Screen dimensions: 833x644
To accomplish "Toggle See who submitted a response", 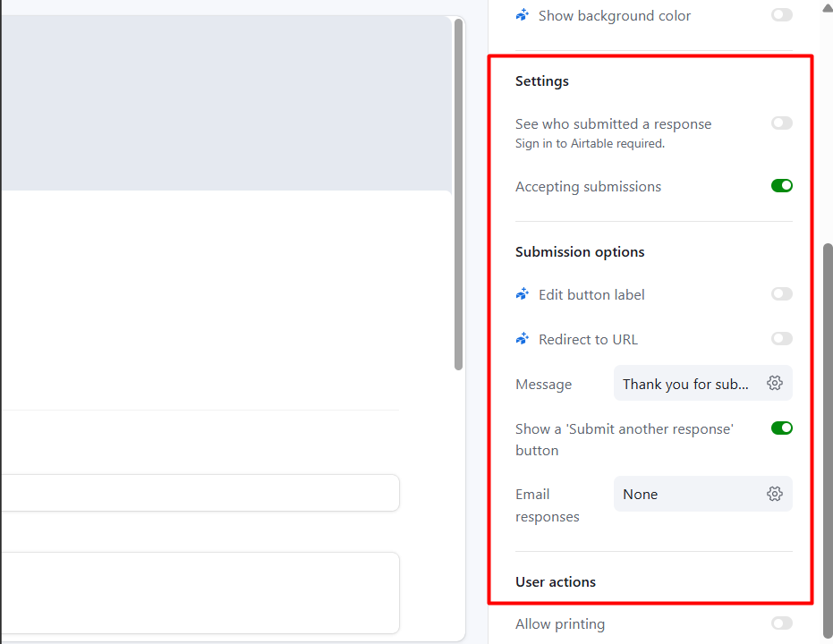I will pos(781,123).
